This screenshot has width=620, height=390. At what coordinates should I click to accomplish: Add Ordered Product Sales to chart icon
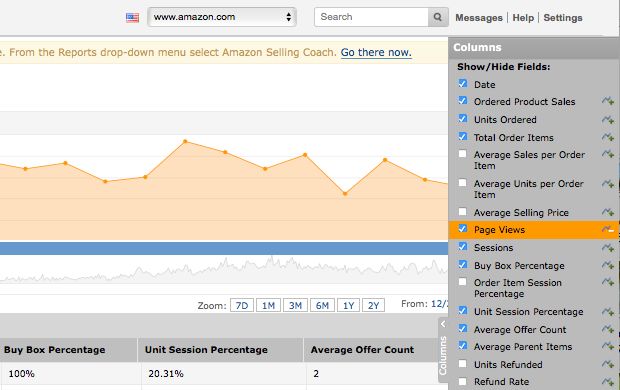click(608, 101)
